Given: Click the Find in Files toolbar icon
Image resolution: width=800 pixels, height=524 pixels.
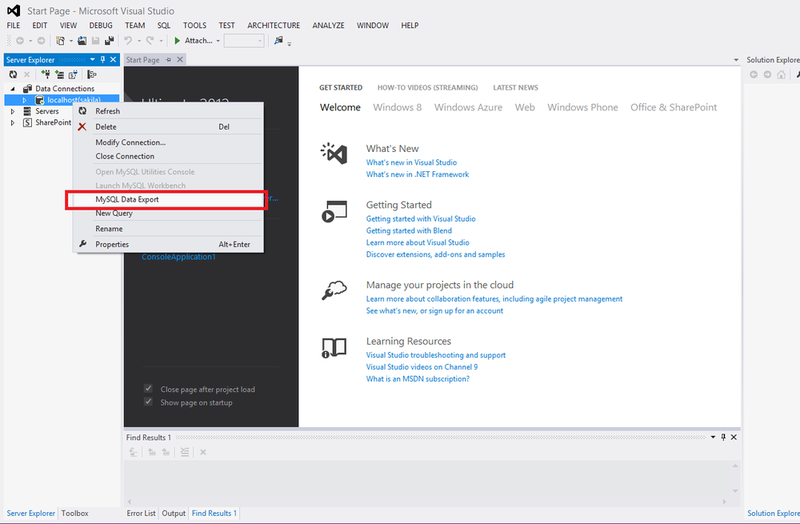Looking at the screenshot, I should [278, 41].
